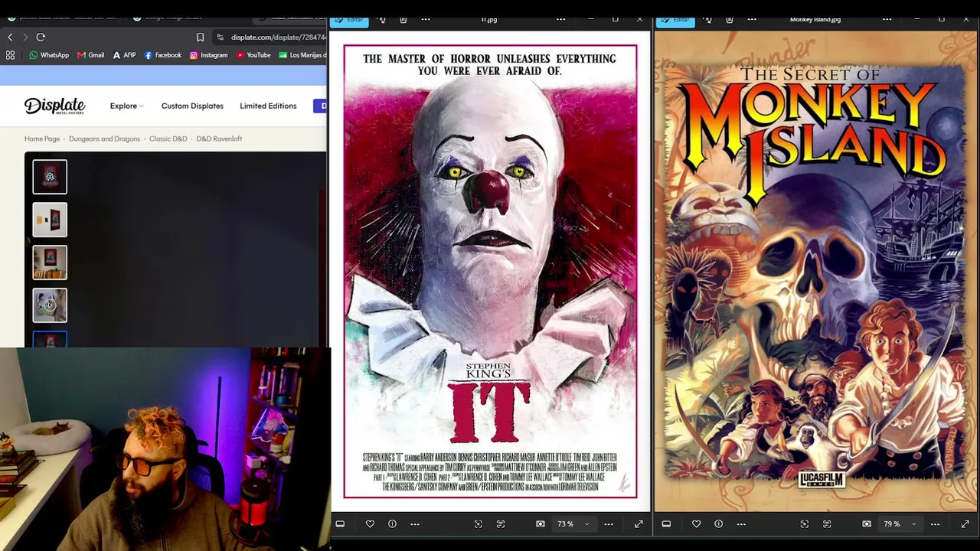The height and width of the screenshot is (551, 980).
Task: Select the fourth Displate product thumbnail
Action: click(x=50, y=305)
